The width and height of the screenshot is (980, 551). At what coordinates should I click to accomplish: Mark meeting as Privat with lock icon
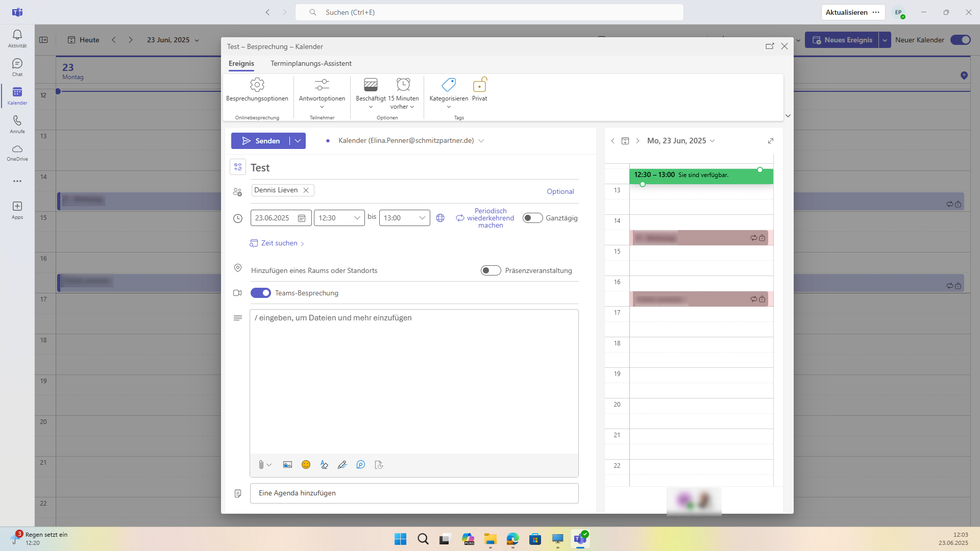point(479,85)
